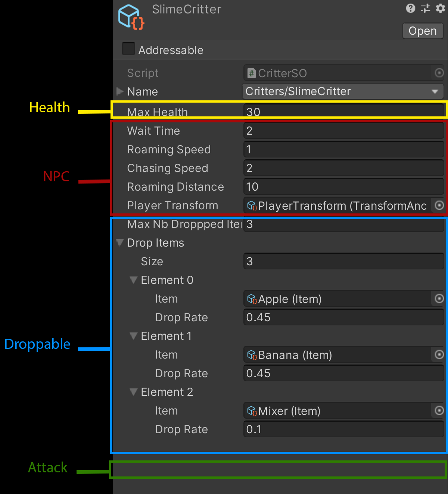This screenshot has height=494, width=448.
Task: Open object picker for Banana item
Action: point(439,354)
